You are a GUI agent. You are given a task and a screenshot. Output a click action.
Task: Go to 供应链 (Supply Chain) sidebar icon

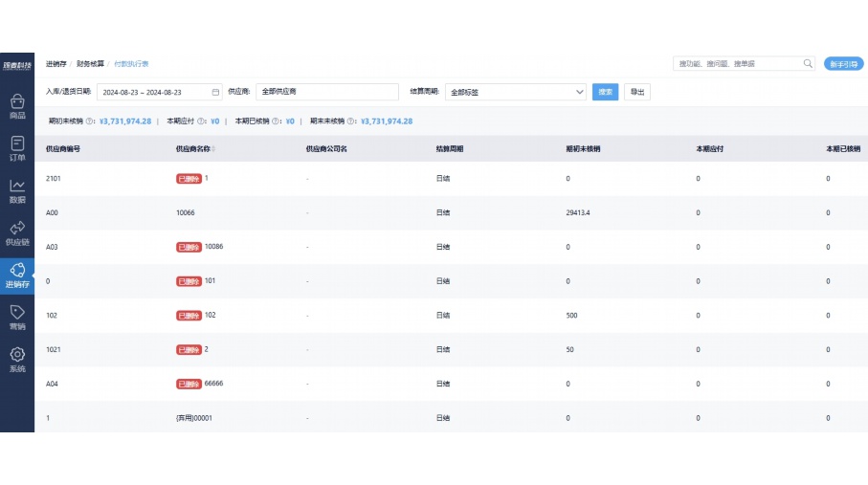point(17,231)
